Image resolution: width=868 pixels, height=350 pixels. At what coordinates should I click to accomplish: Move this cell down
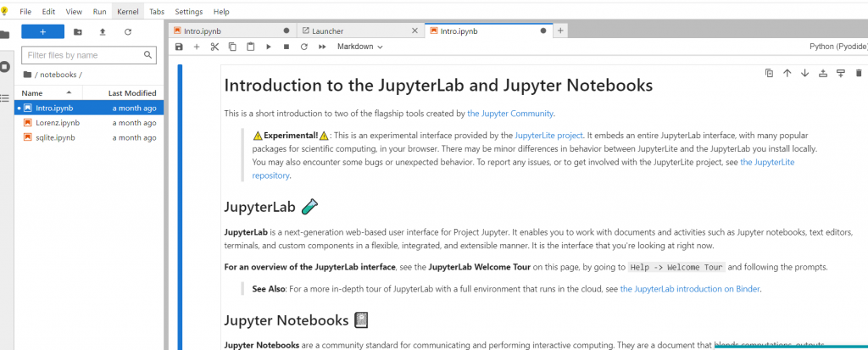click(x=805, y=73)
